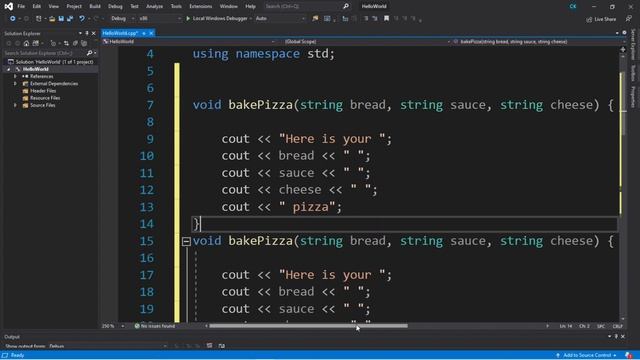Screen dimensions: 640x360
Task: Click the Collapse All icon in Solution Explorer
Action: 75,43
